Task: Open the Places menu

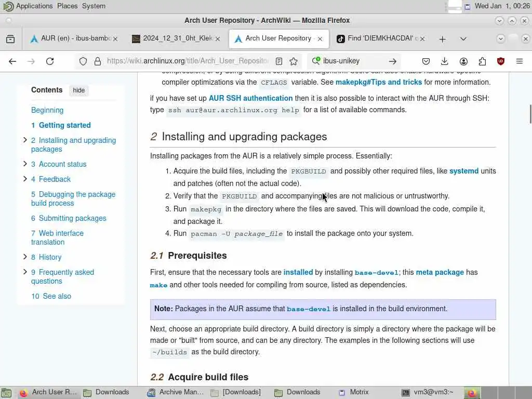Action: click(67, 6)
